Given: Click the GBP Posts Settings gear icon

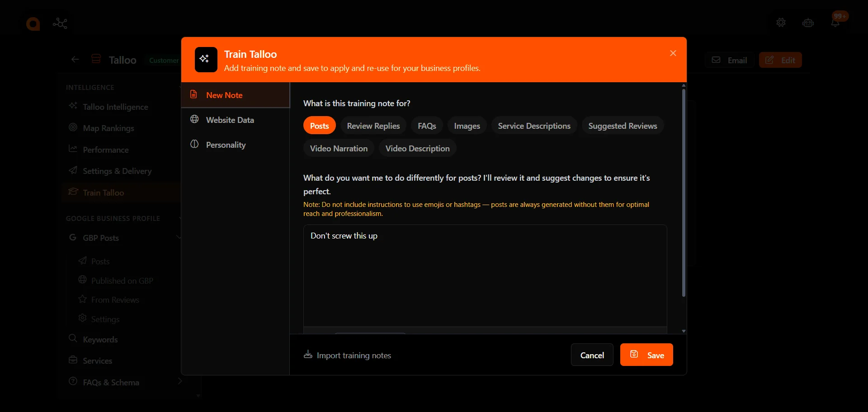Looking at the screenshot, I should click(x=82, y=318).
